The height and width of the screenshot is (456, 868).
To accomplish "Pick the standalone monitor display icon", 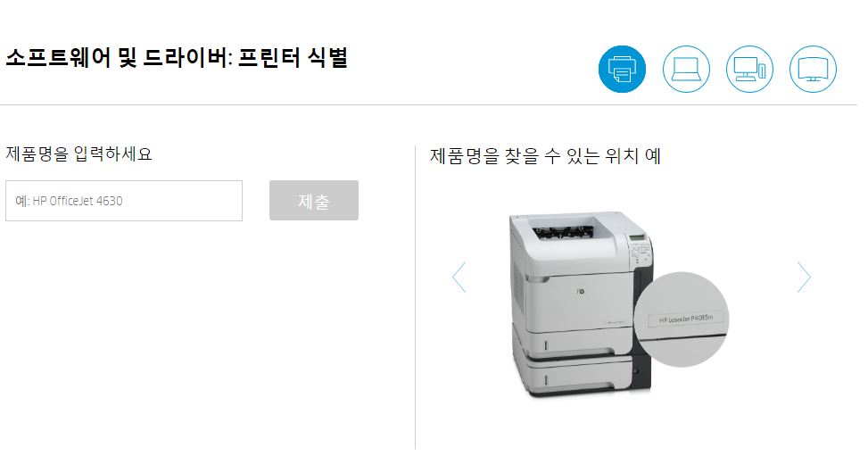I will (813, 69).
